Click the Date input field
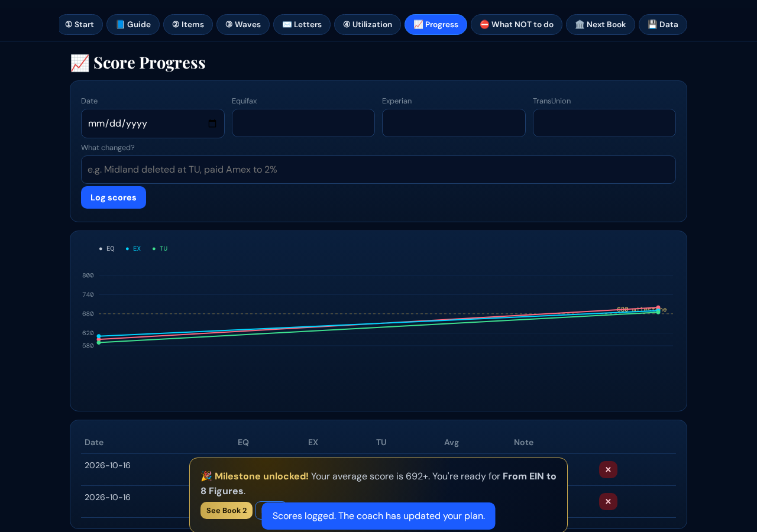This screenshot has height=532, width=757. 153,124
